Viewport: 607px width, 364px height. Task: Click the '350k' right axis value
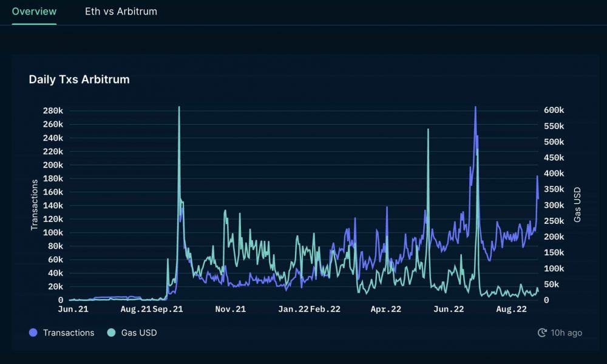(x=554, y=189)
